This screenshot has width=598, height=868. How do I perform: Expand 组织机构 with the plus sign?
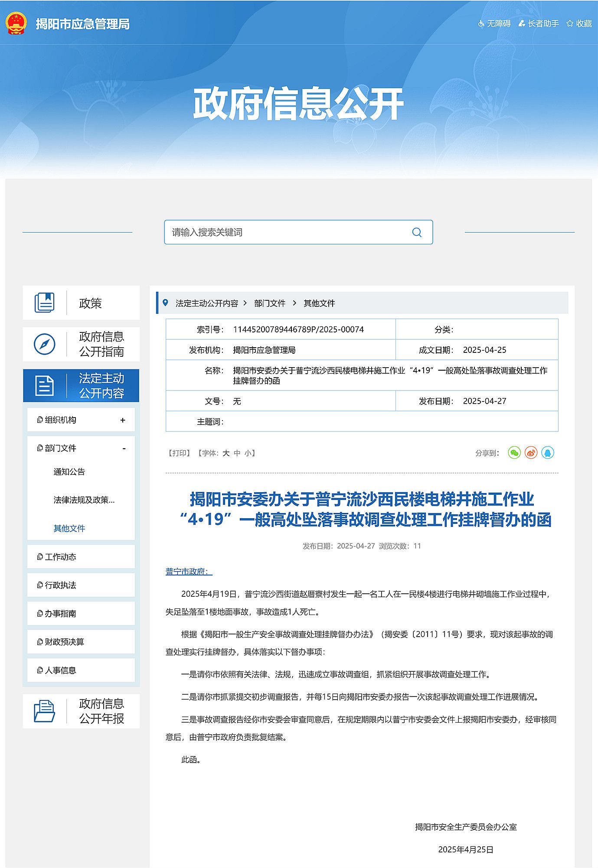[123, 420]
